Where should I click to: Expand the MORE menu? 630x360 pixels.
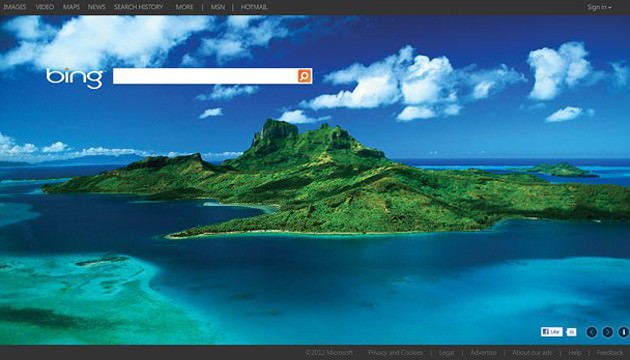(x=184, y=7)
